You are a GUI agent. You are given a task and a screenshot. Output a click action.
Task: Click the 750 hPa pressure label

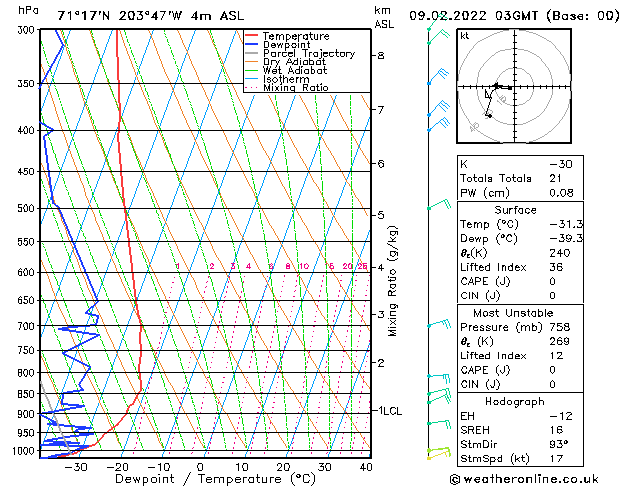click(28, 351)
